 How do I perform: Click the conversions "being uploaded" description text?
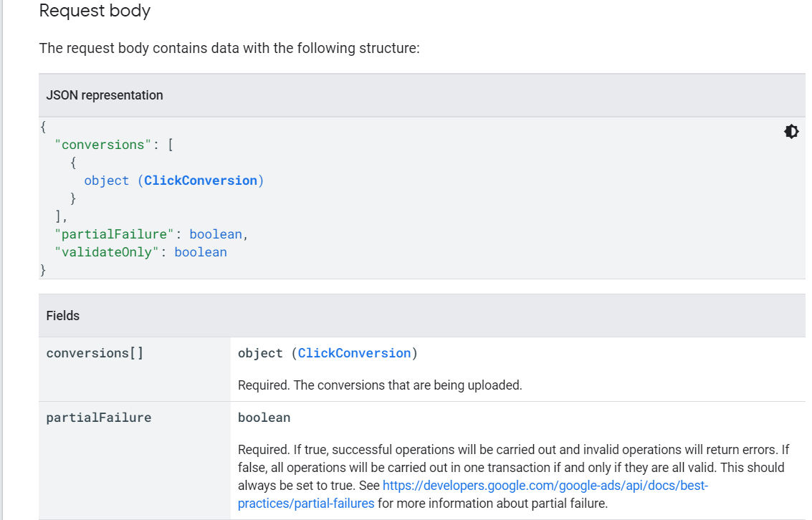pyautogui.click(x=380, y=385)
